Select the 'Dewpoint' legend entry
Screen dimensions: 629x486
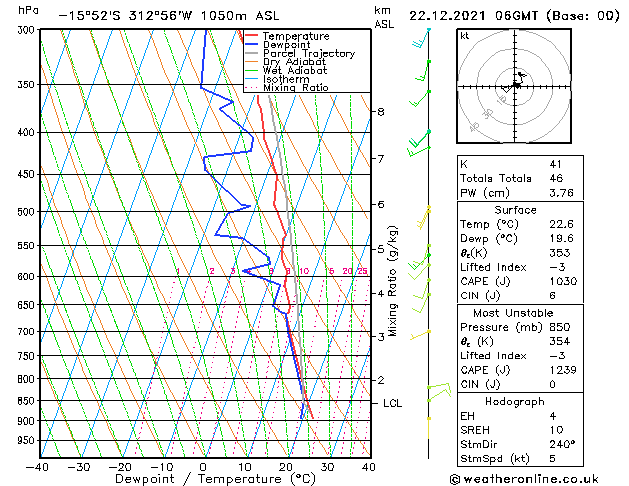pos(287,45)
